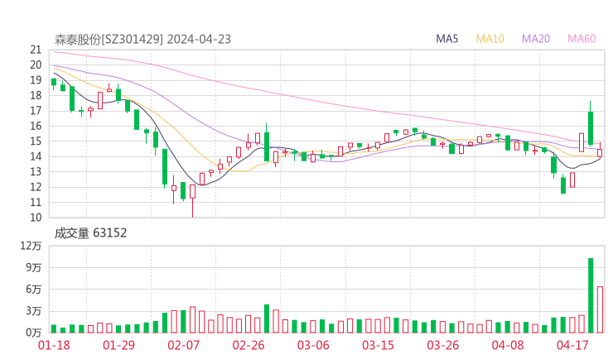Click the 03-15 date label
Image resolution: width=613 pixels, height=364 pixels.
(378, 345)
